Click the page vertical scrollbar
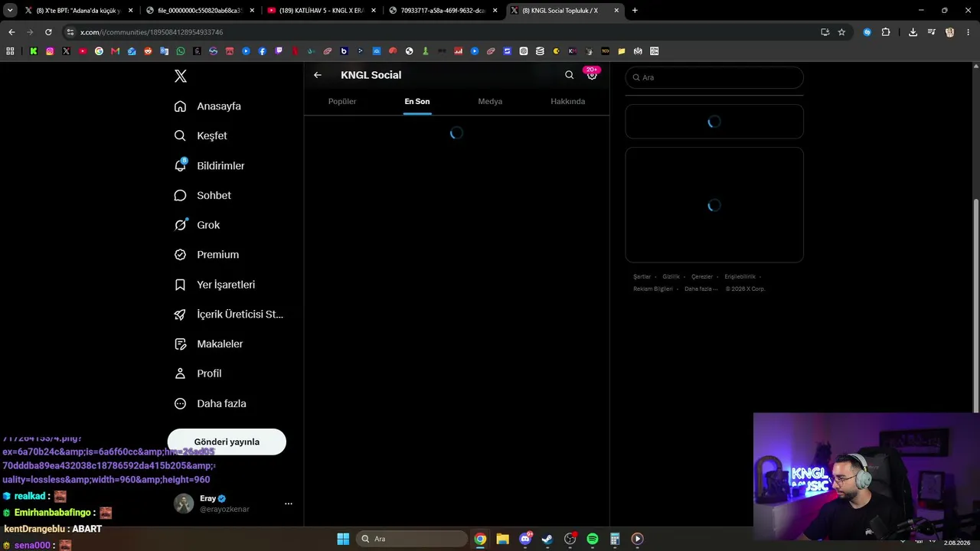The image size is (980, 551). click(x=975, y=306)
